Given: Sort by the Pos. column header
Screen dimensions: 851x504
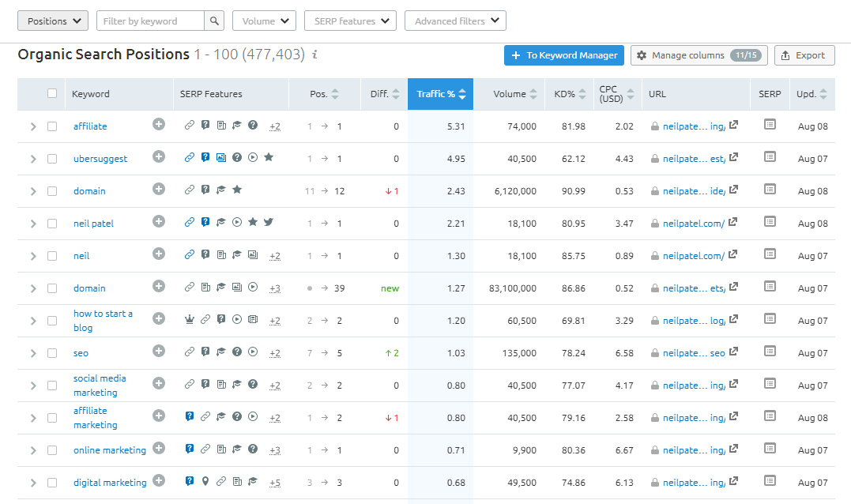Looking at the screenshot, I should pyautogui.click(x=325, y=94).
